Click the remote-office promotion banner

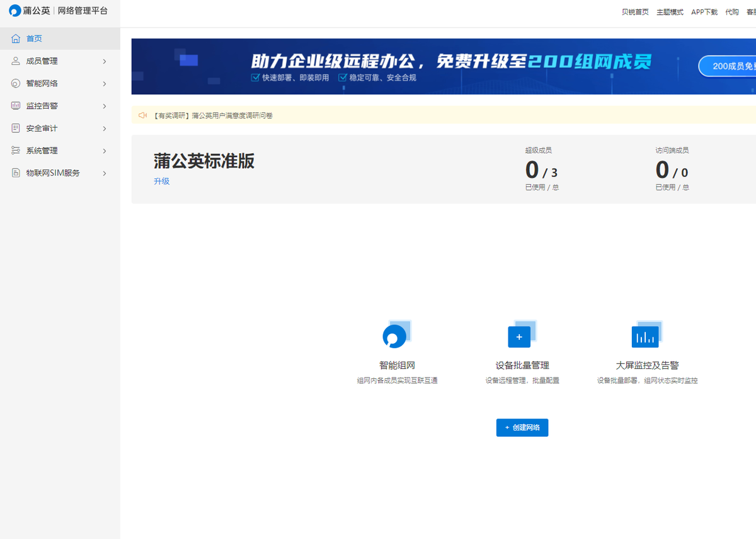coord(444,66)
